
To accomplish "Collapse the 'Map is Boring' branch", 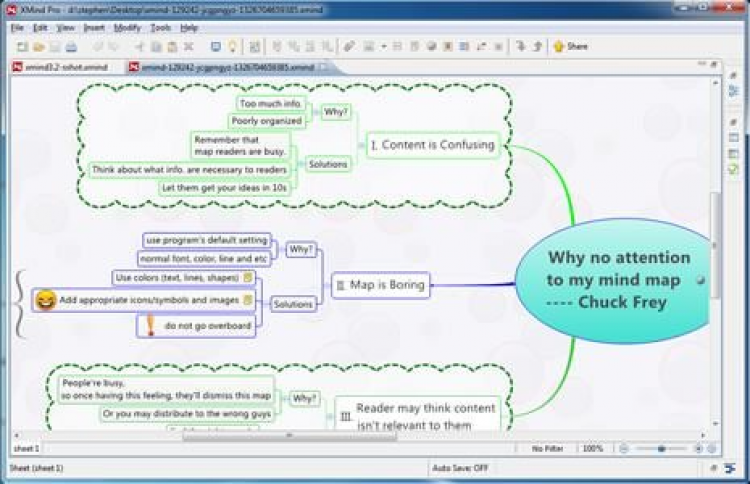I will (x=327, y=285).
